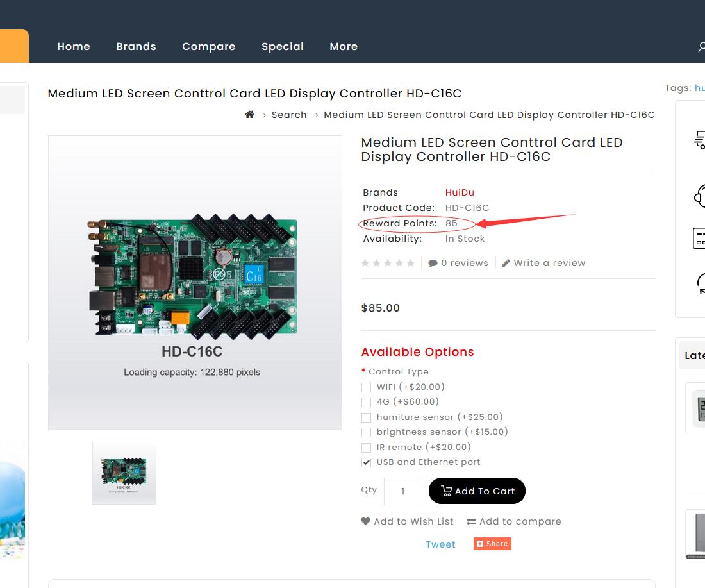Open the main HD-C16C product image
This screenshot has height=588, width=705.
195,282
